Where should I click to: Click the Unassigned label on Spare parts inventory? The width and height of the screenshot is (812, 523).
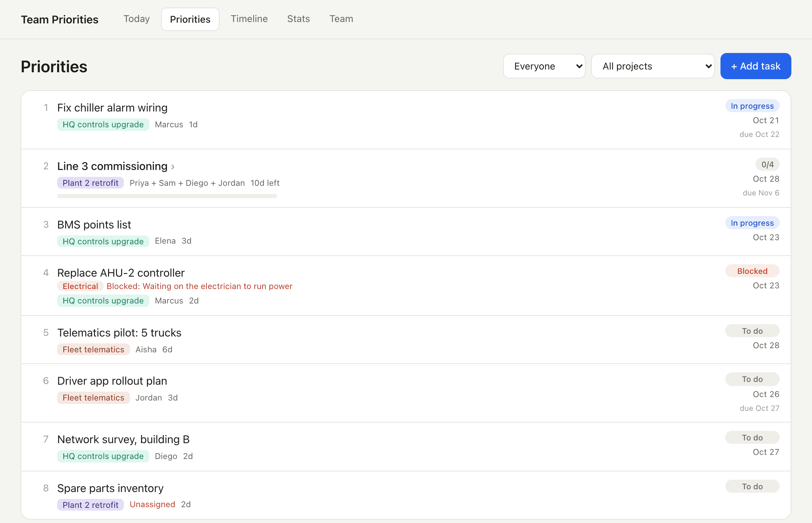click(152, 504)
